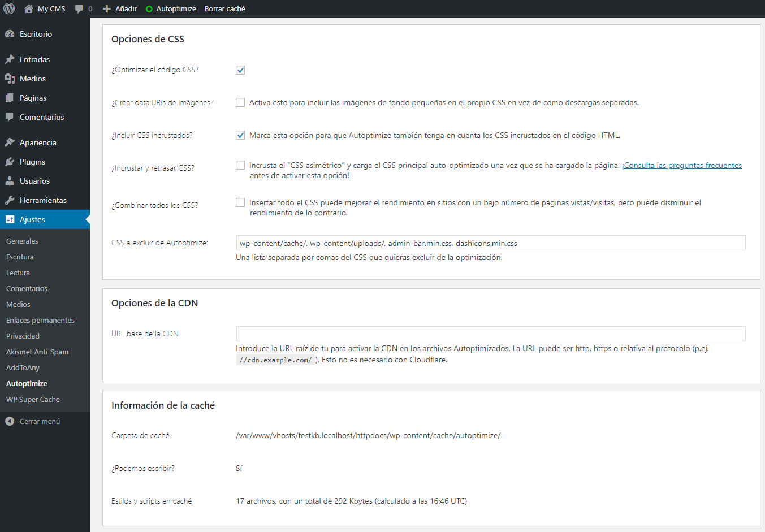This screenshot has width=765, height=532.
Task: Uncheck Optimizar el código CSS checkbox
Action: coord(240,70)
